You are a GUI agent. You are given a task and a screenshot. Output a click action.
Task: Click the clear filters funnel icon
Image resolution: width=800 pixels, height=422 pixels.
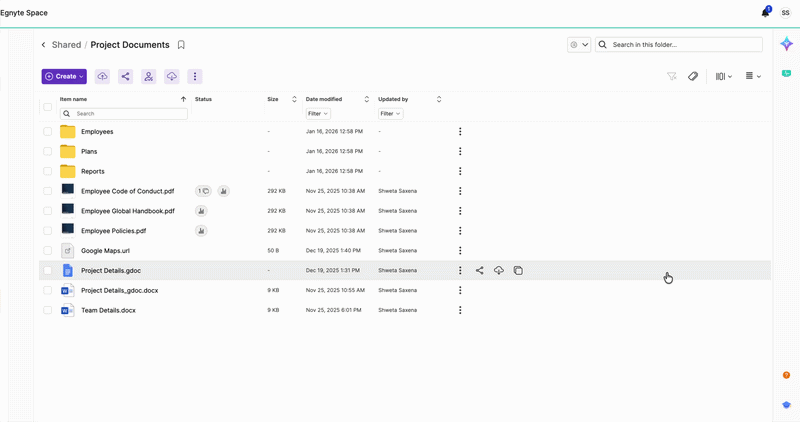(671, 77)
